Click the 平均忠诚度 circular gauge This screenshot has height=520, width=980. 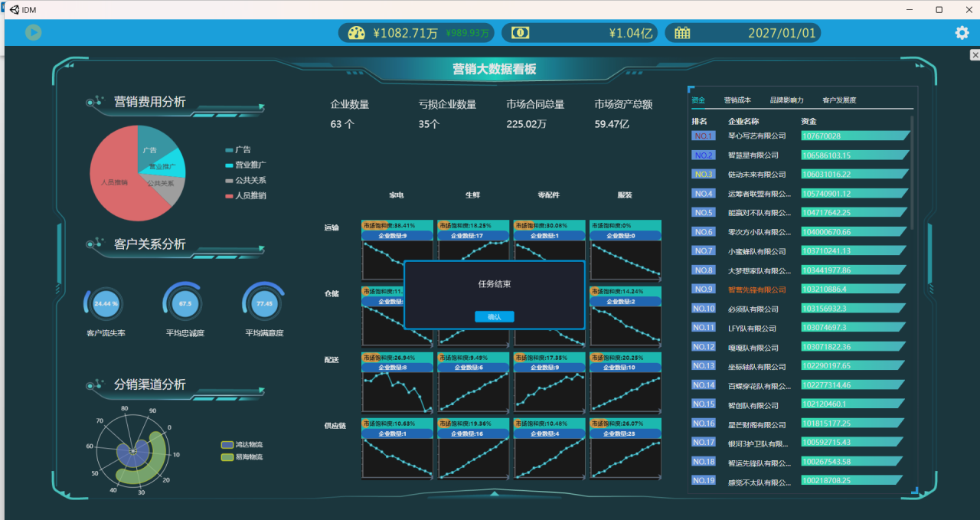[x=185, y=303]
